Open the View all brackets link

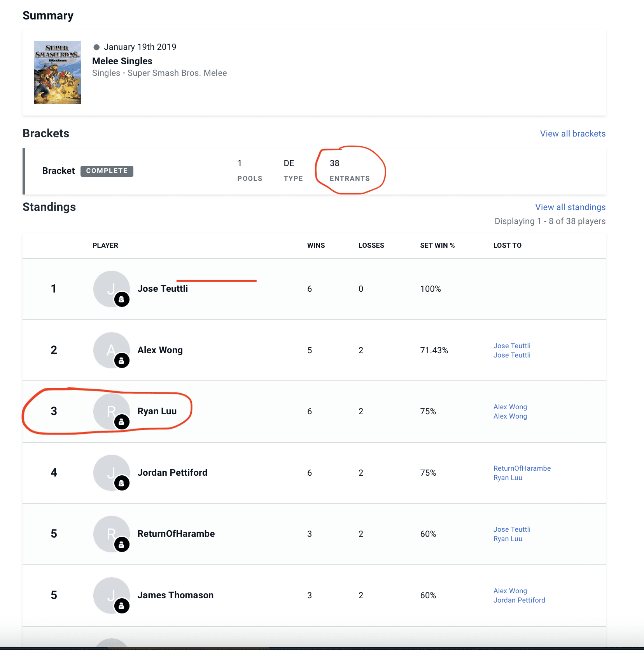(572, 134)
